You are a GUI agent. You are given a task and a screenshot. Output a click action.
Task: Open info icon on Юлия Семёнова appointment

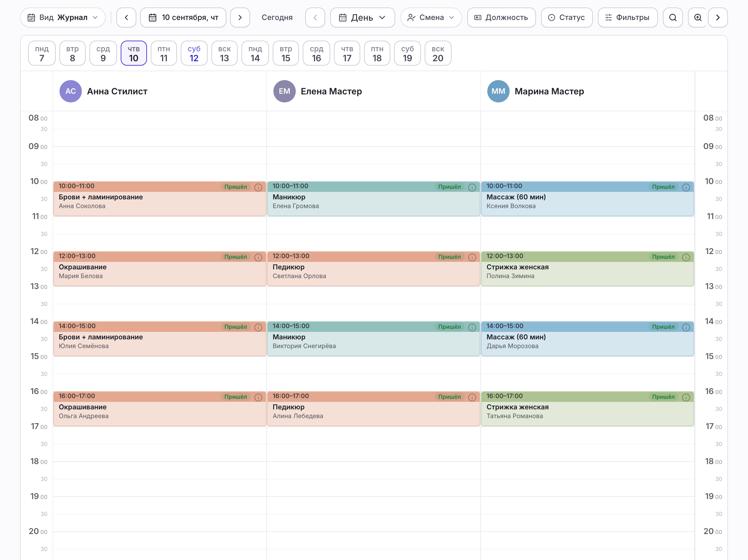tap(258, 327)
